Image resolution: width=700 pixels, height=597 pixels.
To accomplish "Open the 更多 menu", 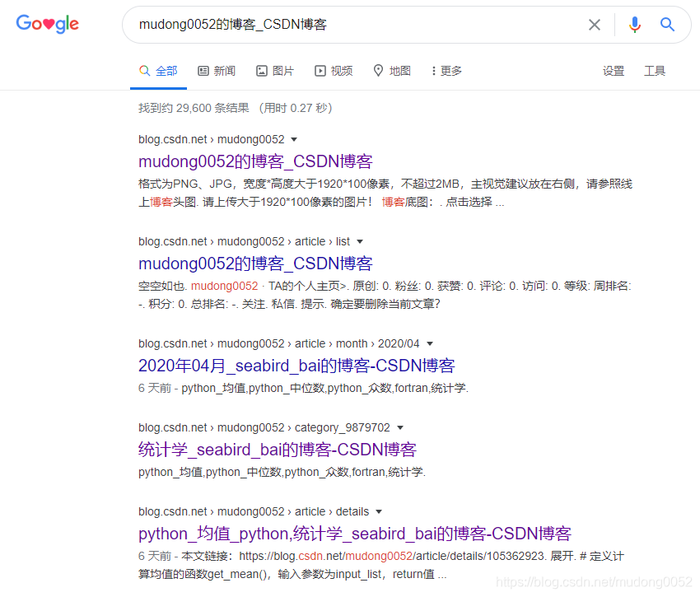I will 446,71.
